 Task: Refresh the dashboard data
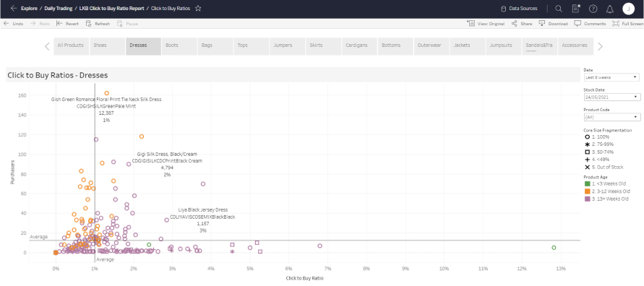pyautogui.click(x=98, y=24)
